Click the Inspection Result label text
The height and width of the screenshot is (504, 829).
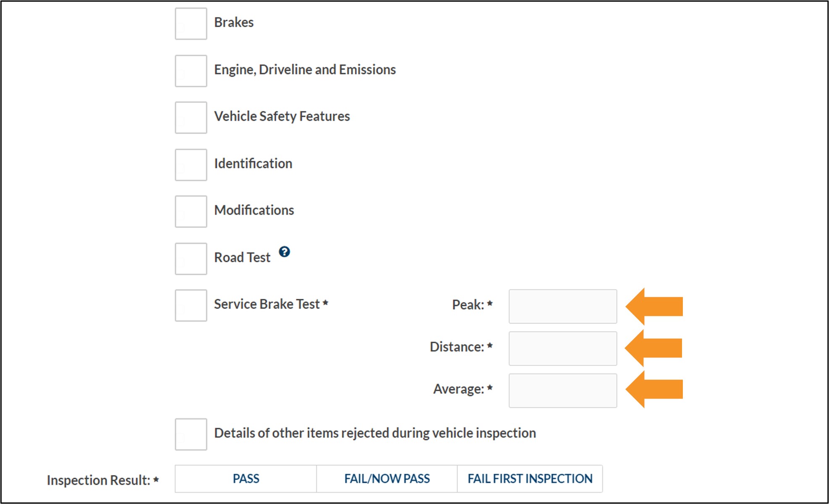(x=99, y=480)
